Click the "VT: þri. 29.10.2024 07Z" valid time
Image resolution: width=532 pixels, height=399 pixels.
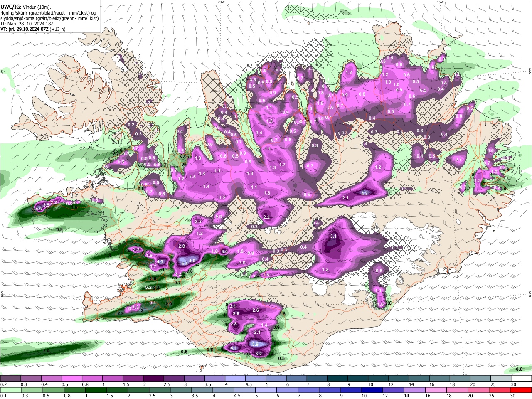tap(25, 29)
